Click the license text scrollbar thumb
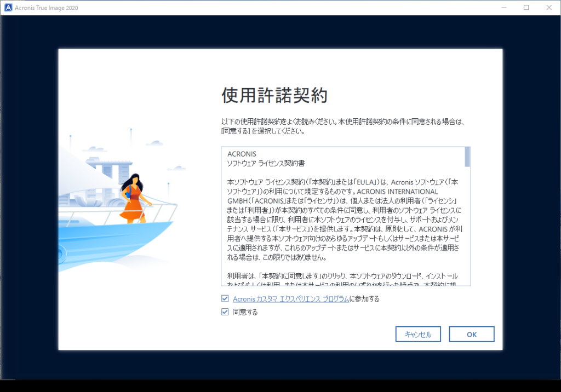This screenshot has height=392, width=561. click(x=467, y=157)
